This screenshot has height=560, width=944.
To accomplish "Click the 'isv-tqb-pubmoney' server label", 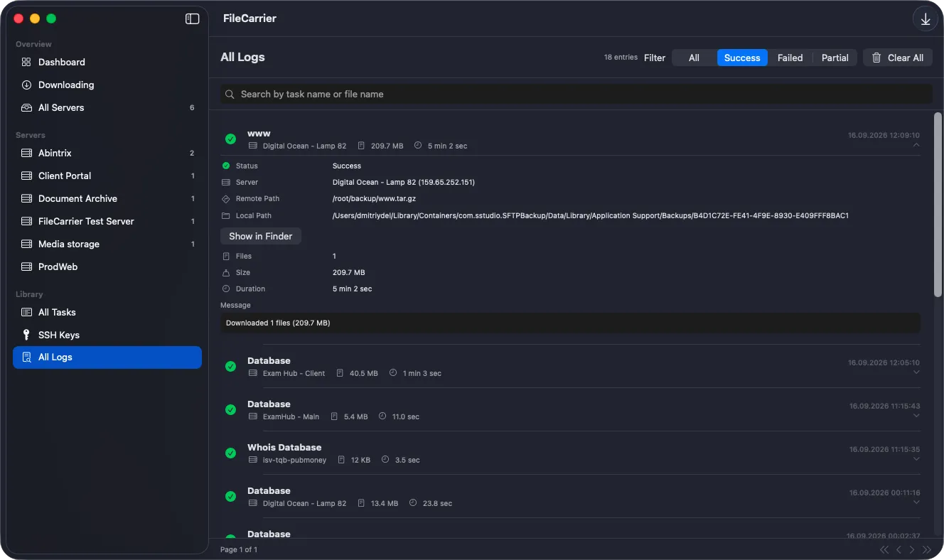I will [x=294, y=460].
